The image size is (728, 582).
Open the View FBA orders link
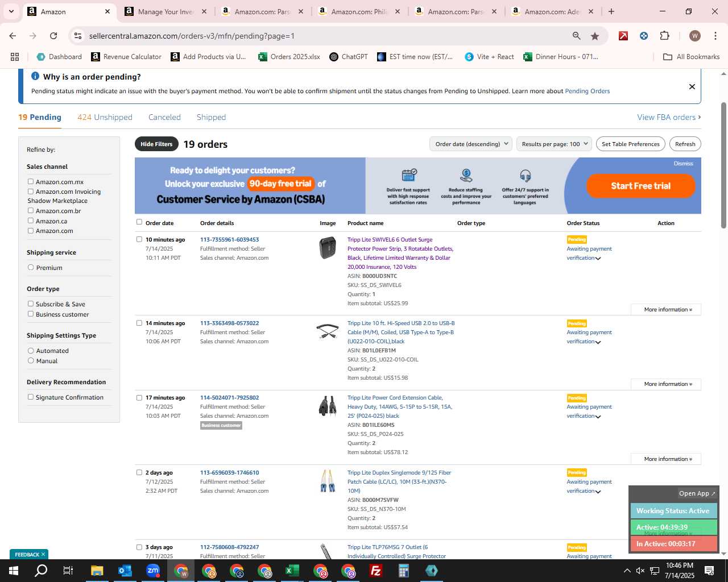pos(669,117)
